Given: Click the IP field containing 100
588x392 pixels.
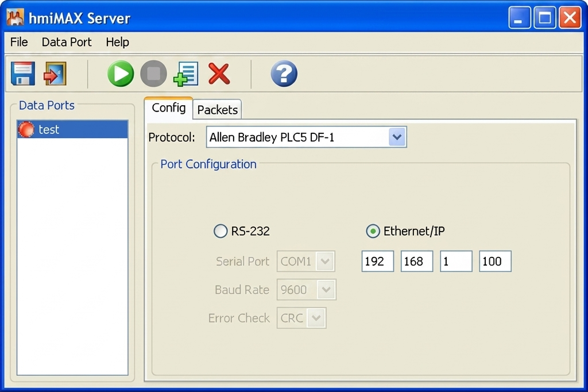Looking at the screenshot, I should coord(495,262).
